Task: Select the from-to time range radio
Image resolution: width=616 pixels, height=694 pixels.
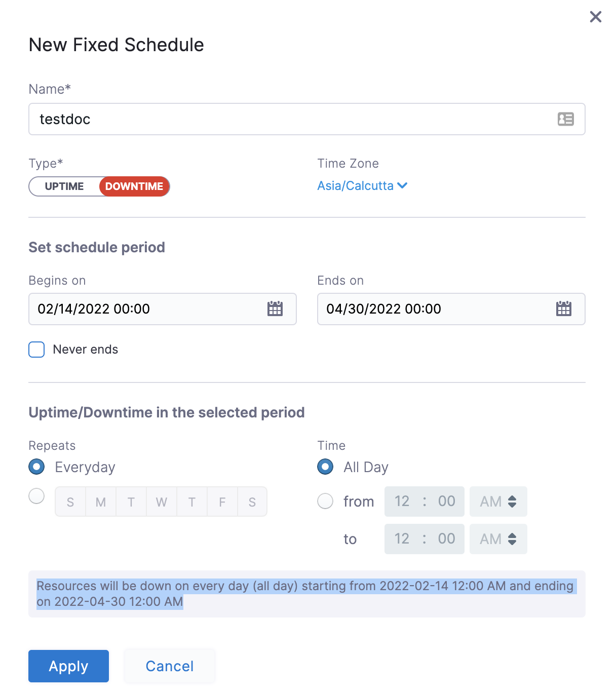Action: (325, 501)
